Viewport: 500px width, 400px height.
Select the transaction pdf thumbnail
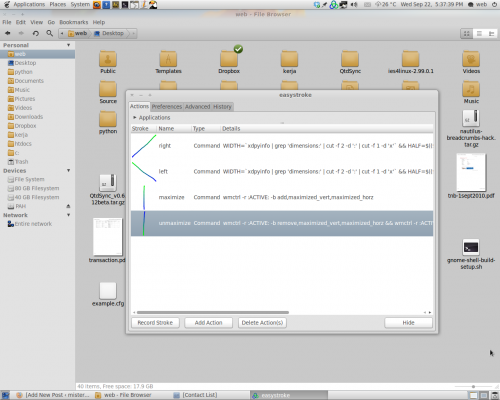point(108,237)
